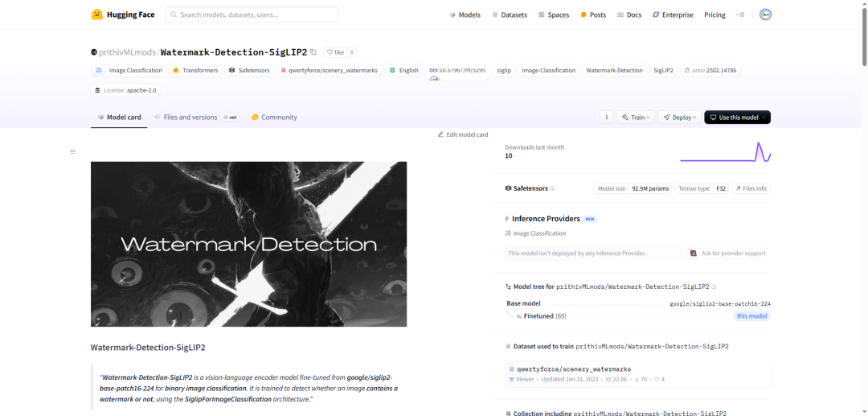Open the Datasets page
The height and width of the screenshot is (416, 868).
point(510,15)
